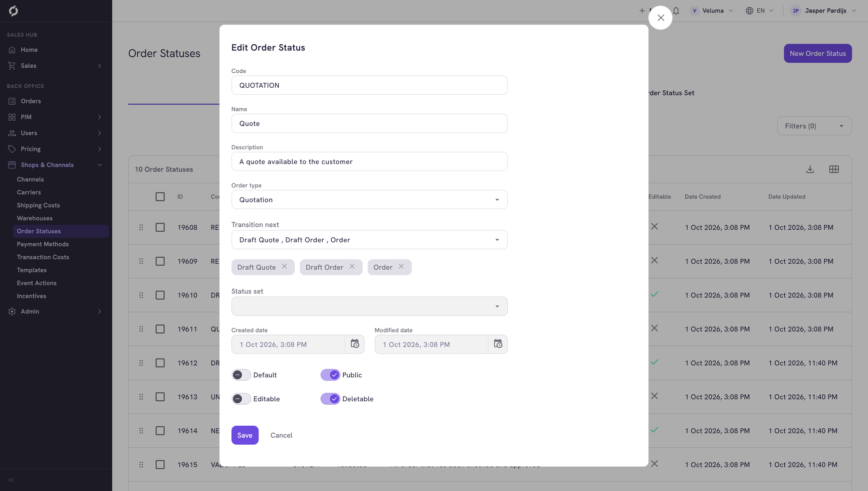Close the Edit Order Status dialog
This screenshot has width=868, height=491.
point(660,18)
